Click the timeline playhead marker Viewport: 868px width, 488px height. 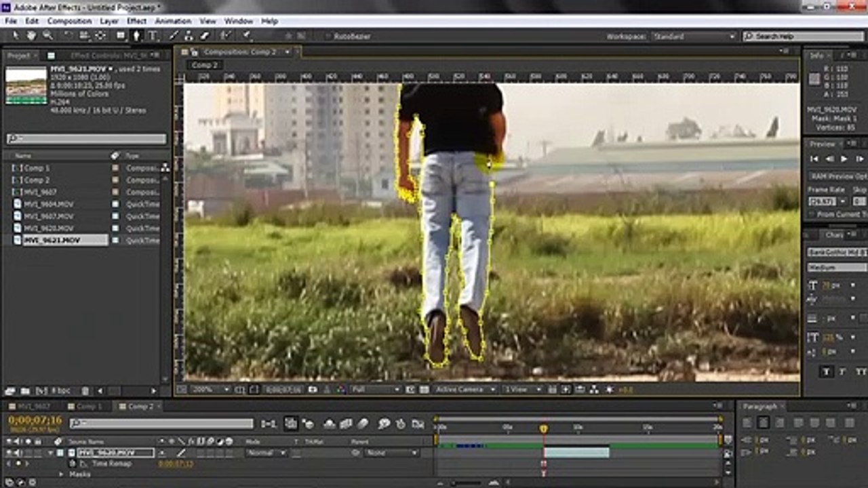[x=543, y=429]
